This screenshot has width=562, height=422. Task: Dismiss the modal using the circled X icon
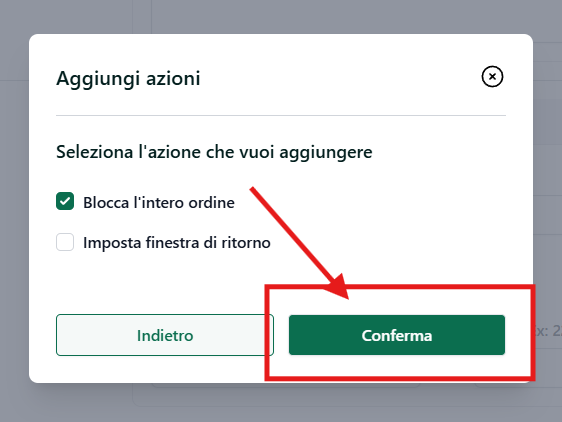pos(492,76)
